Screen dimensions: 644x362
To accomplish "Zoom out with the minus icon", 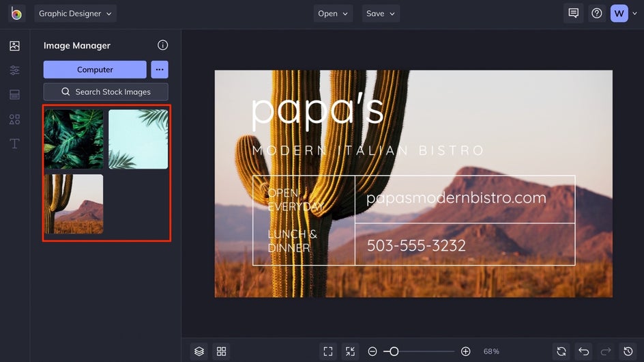I will tap(372, 351).
